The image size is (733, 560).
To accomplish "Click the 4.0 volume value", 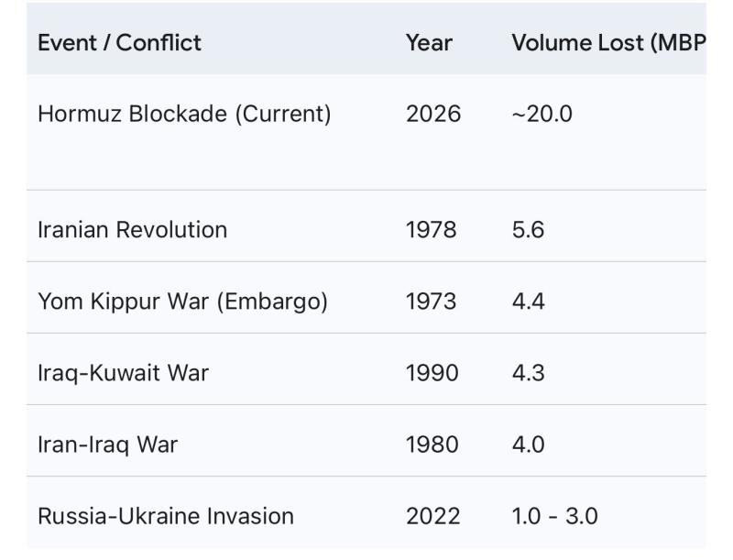I will point(528,445).
